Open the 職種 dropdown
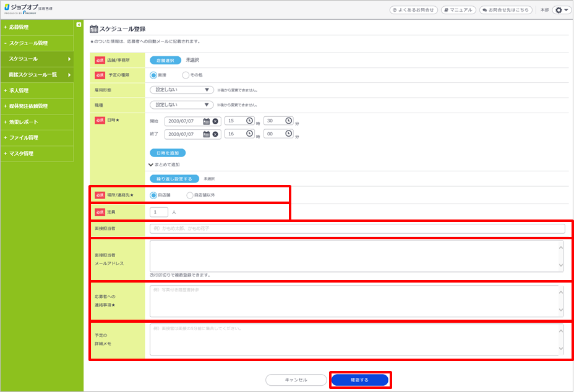Image resolution: width=574 pixels, height=392 pixels. tap(181, 105)
